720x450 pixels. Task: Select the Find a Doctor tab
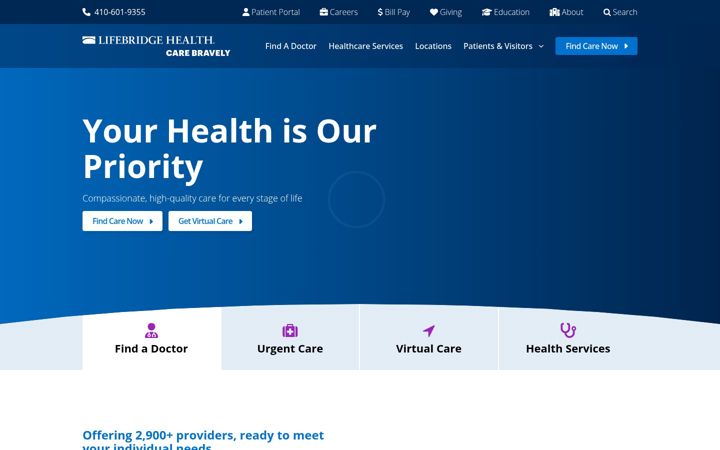pyautogui.click(x=152, y=338)
